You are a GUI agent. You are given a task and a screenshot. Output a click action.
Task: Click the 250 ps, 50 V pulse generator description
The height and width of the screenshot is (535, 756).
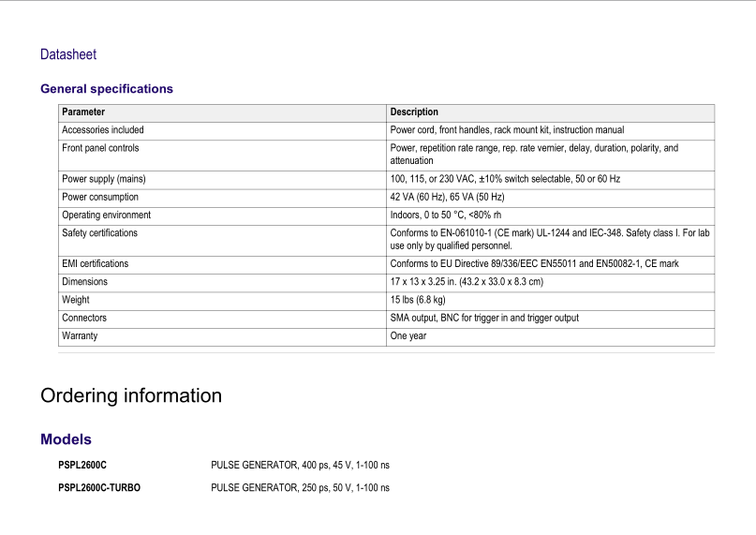[x=300, y=488]
